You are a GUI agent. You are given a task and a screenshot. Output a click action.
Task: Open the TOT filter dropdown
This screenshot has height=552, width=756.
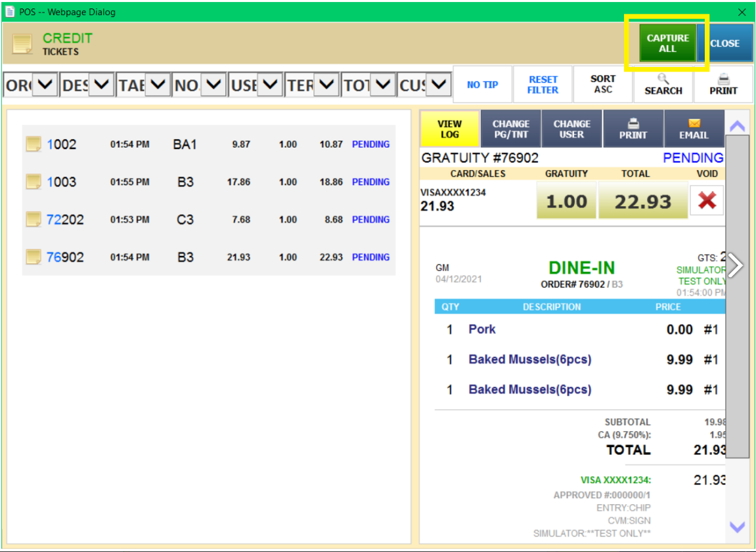click(369, 85)
